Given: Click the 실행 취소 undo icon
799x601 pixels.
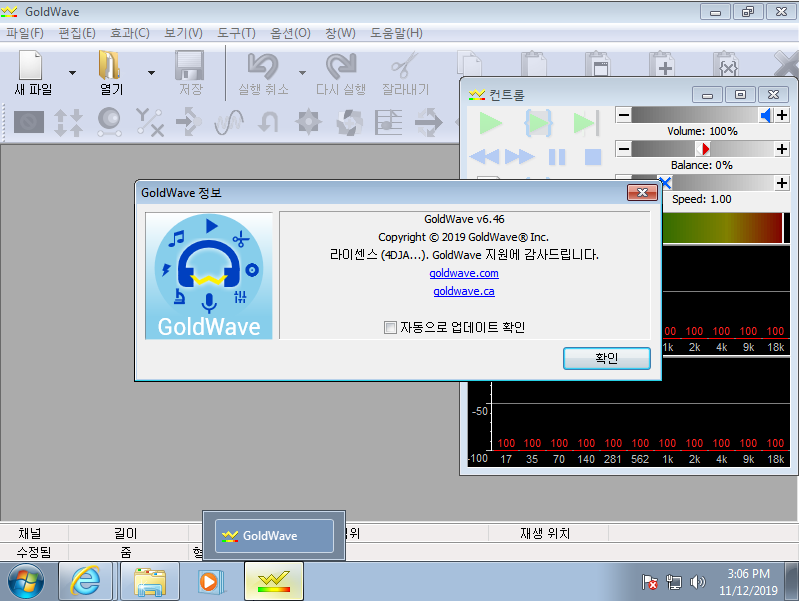Looking at the screenshot, I should coord(262,66).
